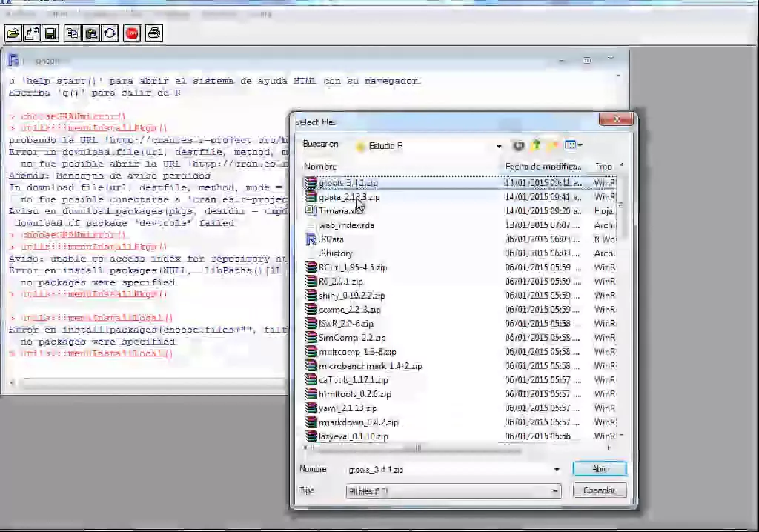Click the console line 'download of package devtools failed'
The image size is (759, 532).
click(125, 223)
